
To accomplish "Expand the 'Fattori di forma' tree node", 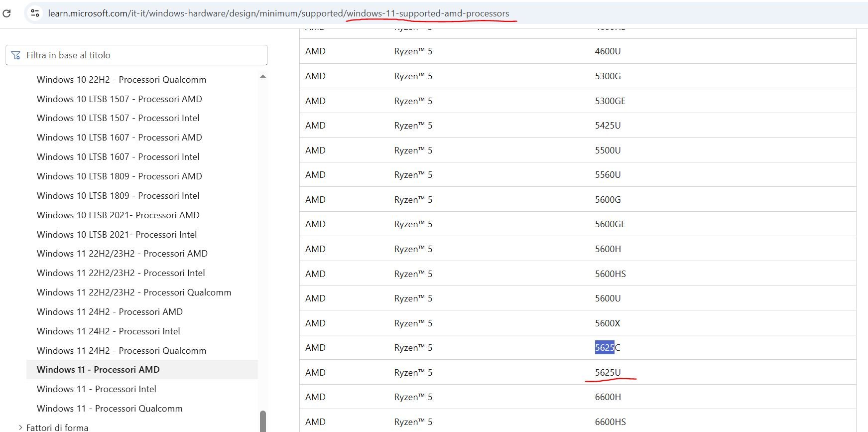I will [20, 428].
